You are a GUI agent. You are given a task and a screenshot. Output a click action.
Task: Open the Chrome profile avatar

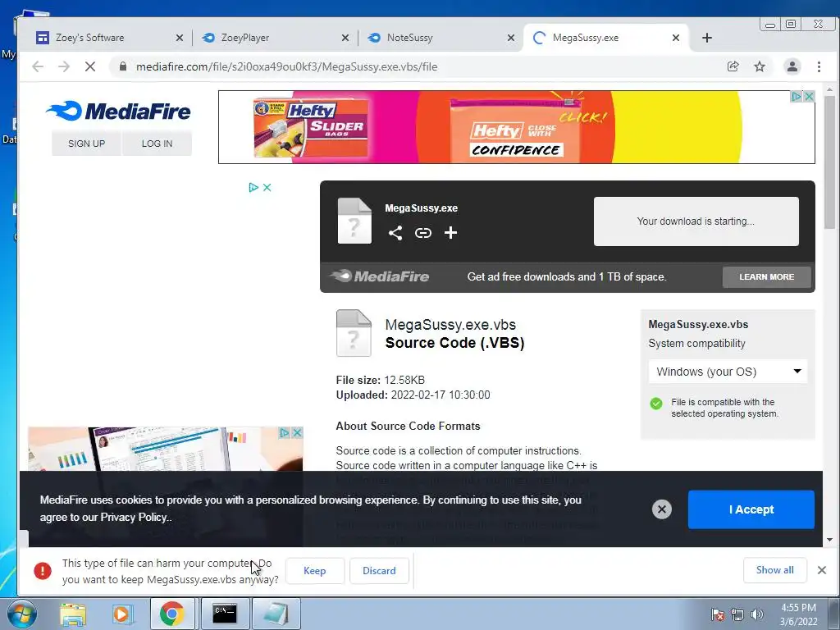(792, 66)
